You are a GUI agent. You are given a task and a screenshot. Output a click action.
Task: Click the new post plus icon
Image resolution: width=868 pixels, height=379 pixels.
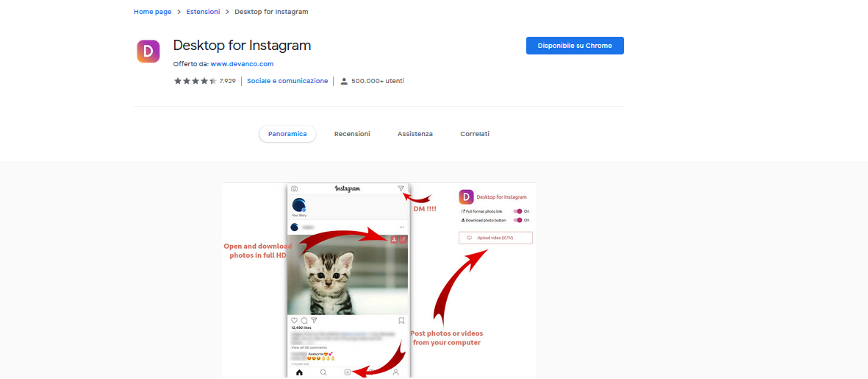pyautogui.click(x=348, y=372)
